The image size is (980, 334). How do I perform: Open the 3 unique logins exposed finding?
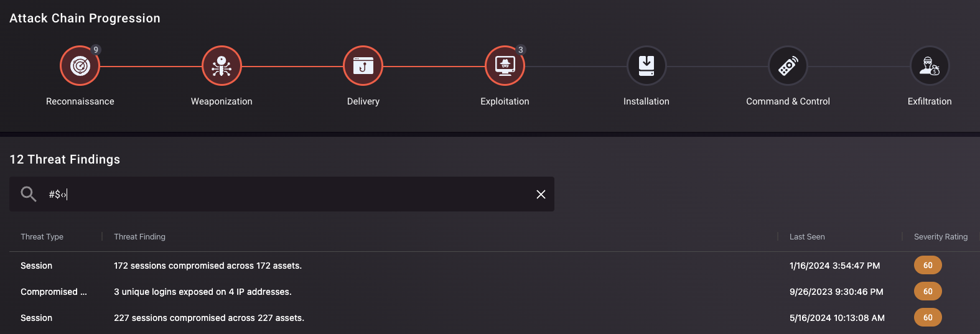point(202,292)
